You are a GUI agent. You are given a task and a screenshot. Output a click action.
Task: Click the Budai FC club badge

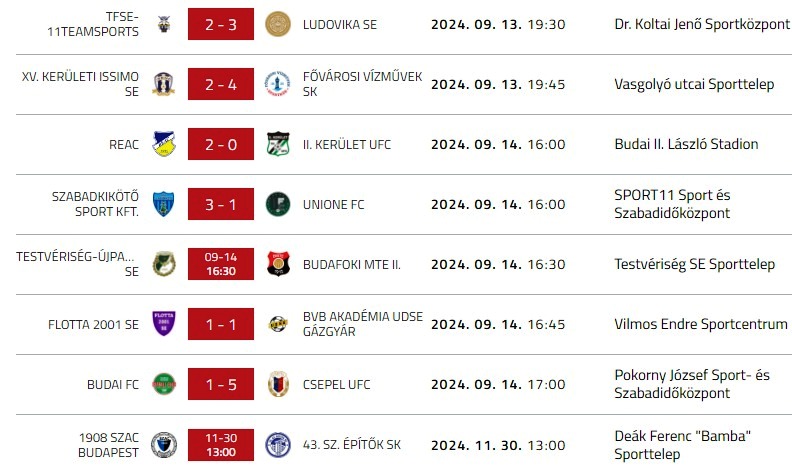coord(164,384)
